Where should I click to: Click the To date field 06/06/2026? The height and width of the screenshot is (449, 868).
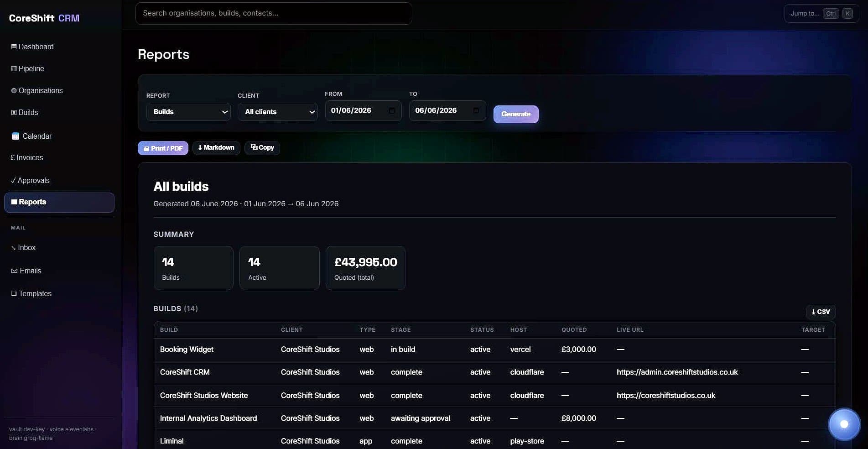pyautogui.click(x=447, y=110)
